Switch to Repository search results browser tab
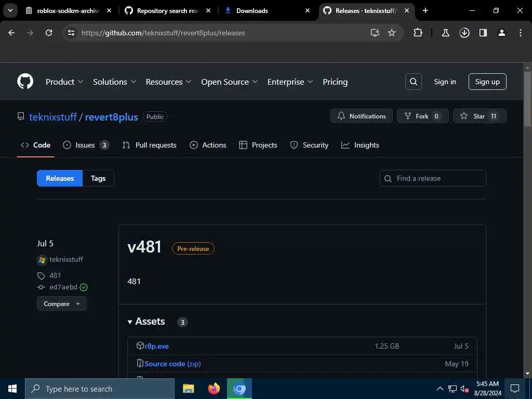Viewport: 532px width, 399px height. pos(167,10)
